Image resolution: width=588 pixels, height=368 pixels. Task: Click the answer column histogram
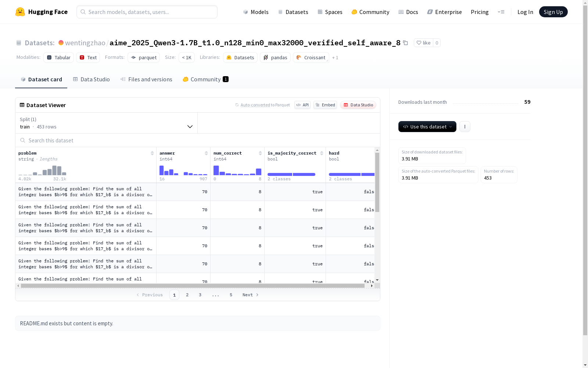[183, 170]
